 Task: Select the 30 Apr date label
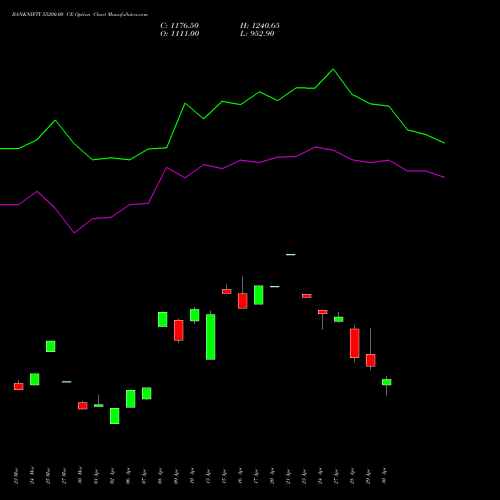point(384,476)
